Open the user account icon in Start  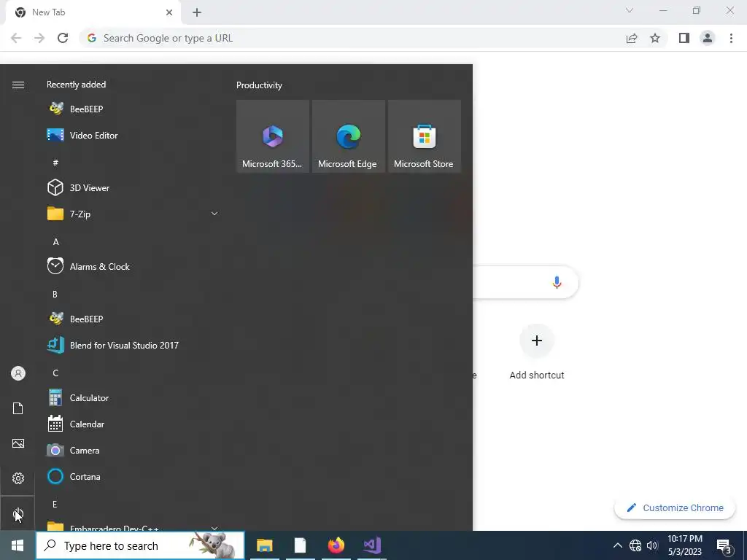pyautogui.click(x=18, y=373)
